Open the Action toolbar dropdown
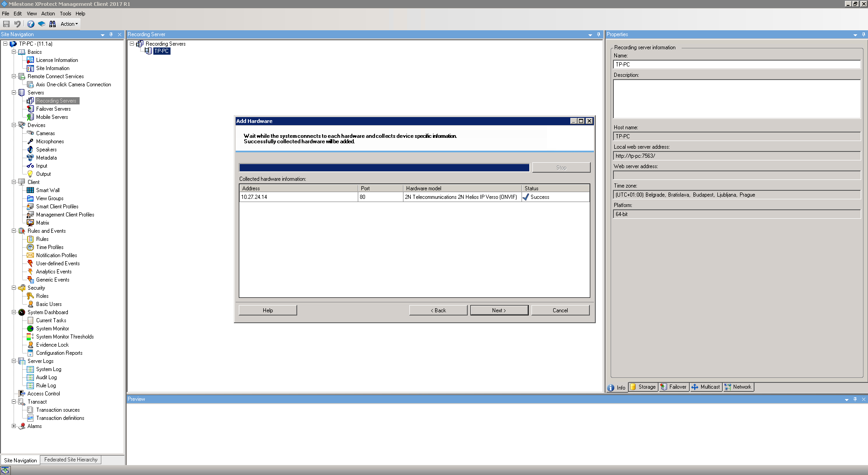This screenshot has width=868, height=475. pos(69,24)
